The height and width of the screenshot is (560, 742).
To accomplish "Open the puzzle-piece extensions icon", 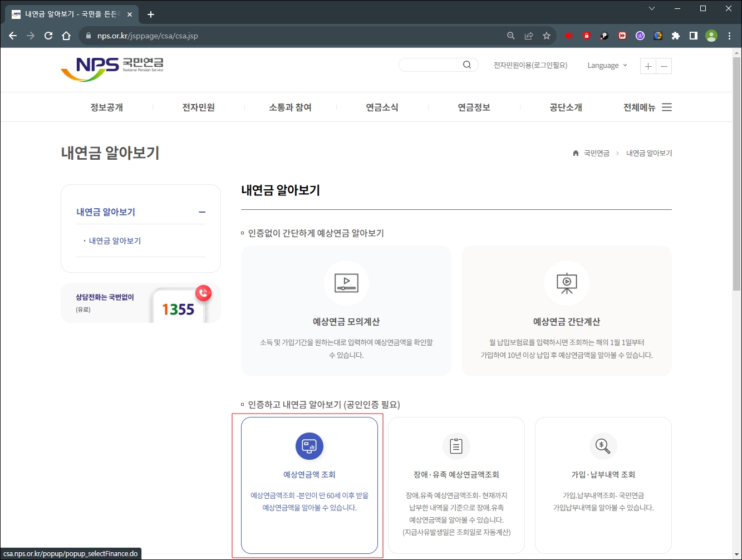I will (x=676, y=36).
